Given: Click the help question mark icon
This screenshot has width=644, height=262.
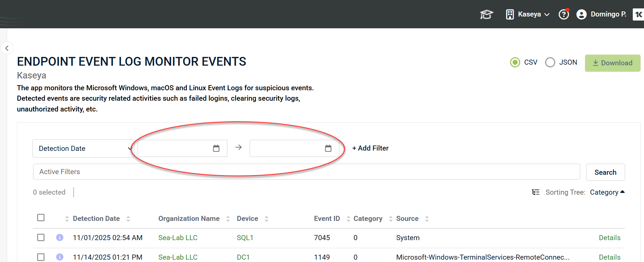Looking at the screenshot, I should 564,14.
